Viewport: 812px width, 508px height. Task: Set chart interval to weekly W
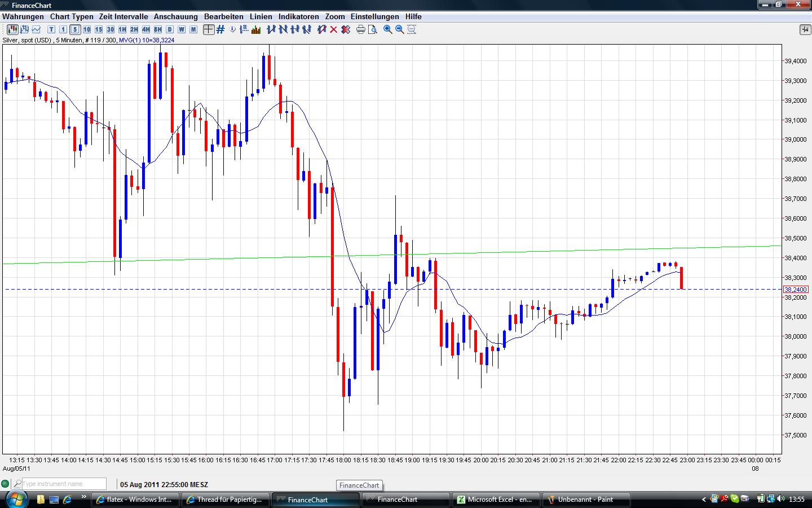tap(182, 29)
